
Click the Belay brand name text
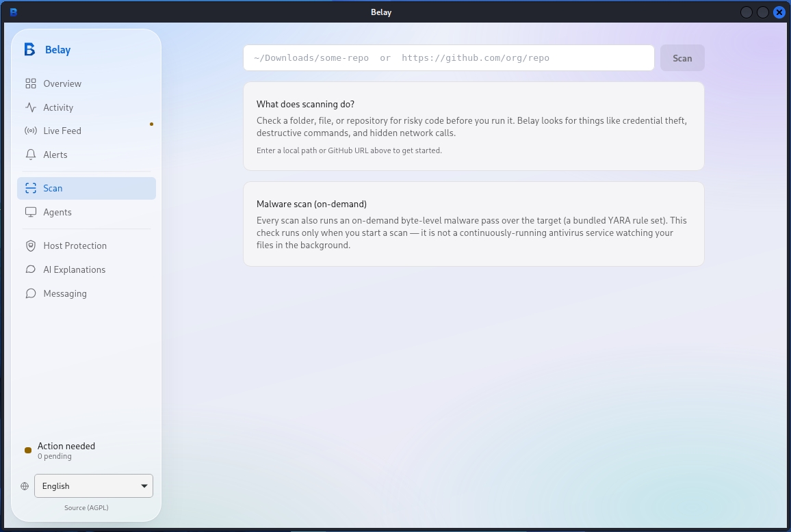tap(58, 50)
